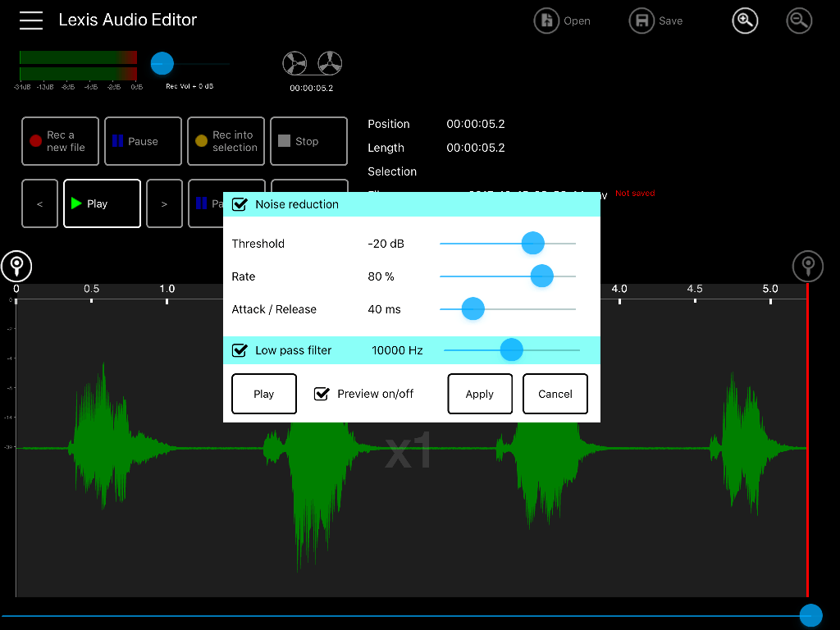Enable the Low pass filter option

(x=240, y=349)
